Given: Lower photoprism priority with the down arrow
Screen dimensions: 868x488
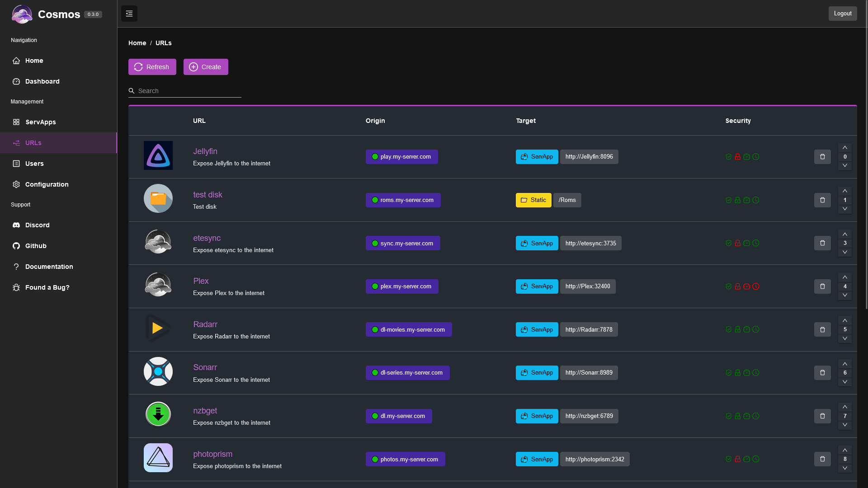Looking at the screenshot, I should [x=844, y=468].
